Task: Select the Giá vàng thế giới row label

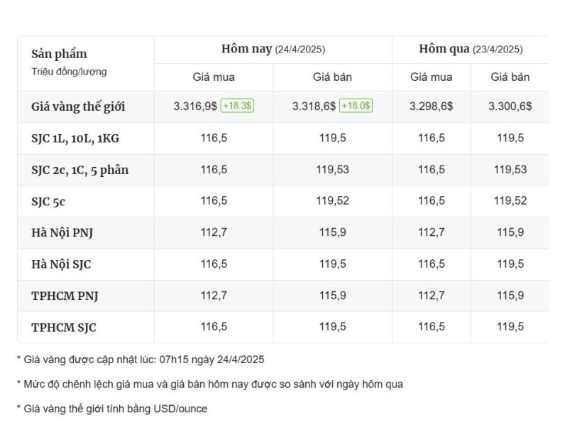Action: coord(78,107)
